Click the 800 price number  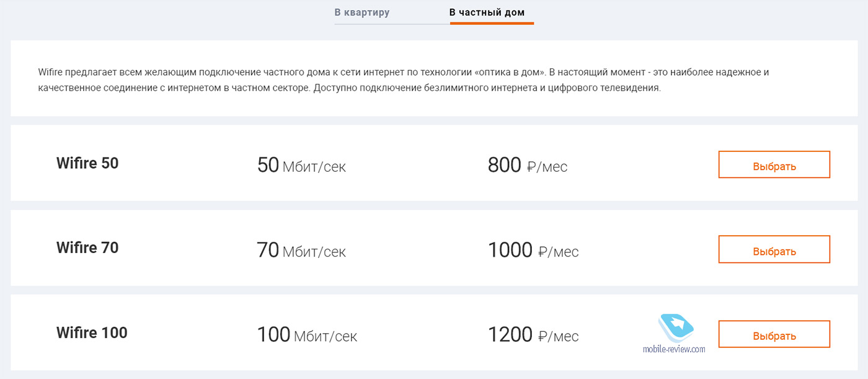pos(504,166)
